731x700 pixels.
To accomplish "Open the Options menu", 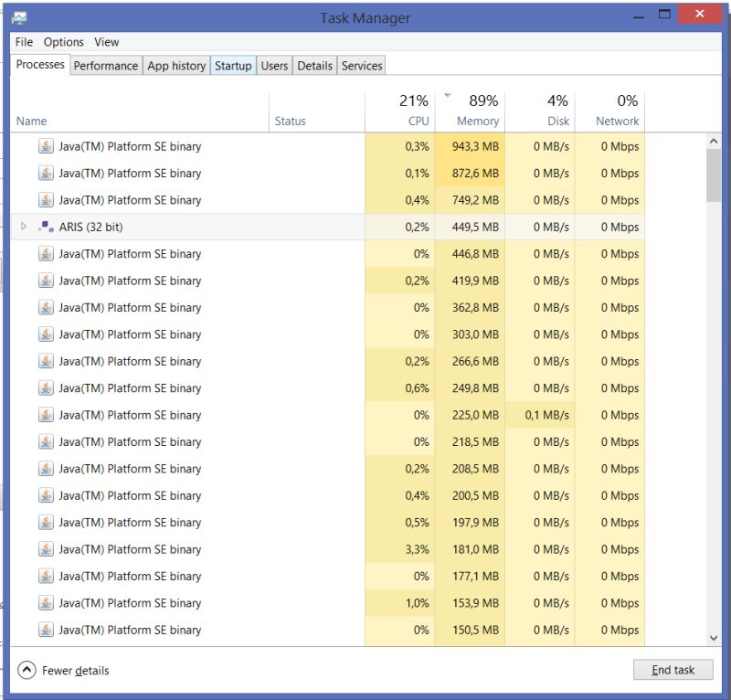I will [63, 42].
